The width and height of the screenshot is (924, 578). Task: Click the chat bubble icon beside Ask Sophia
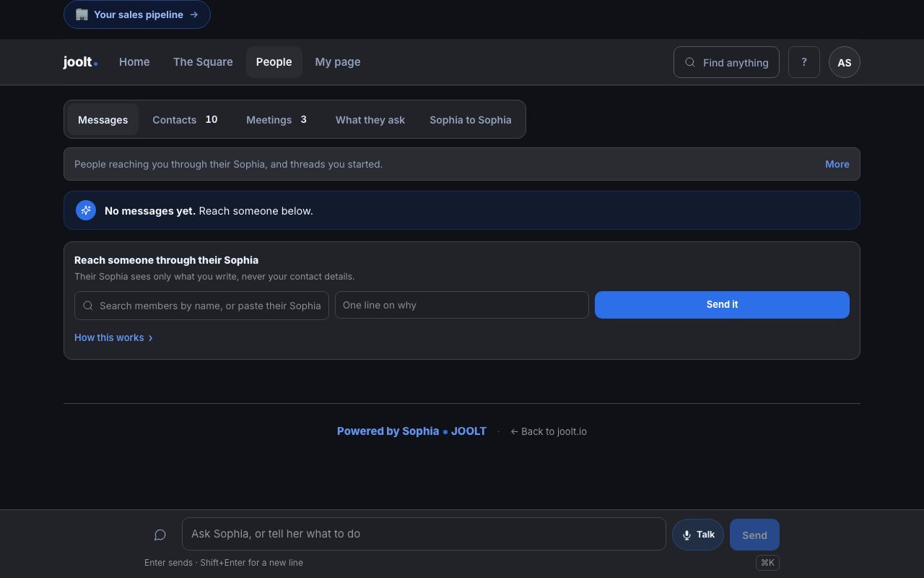pos(160,535)
